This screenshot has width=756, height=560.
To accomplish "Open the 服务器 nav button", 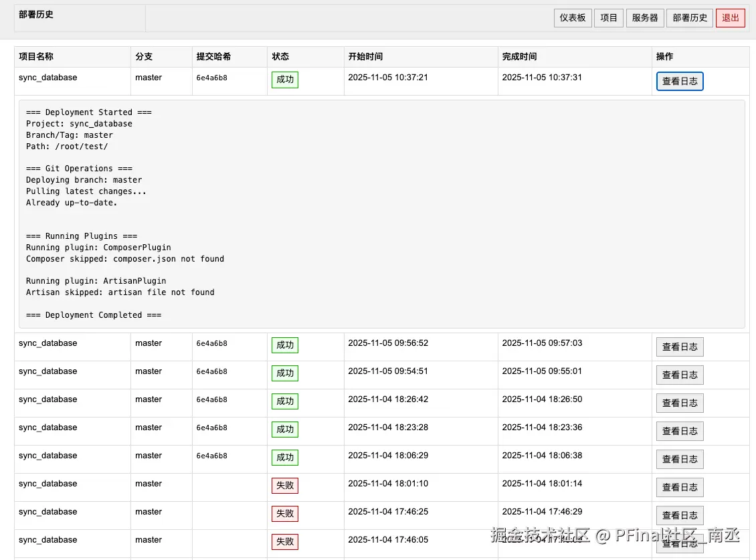I will [645, 18].
